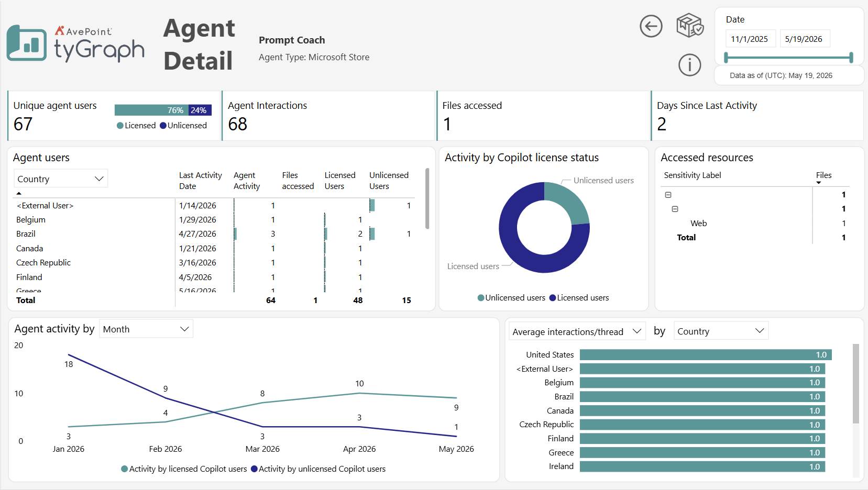
Task: Open the Average interactions/thread dropdown
Action: tap(577, 331)
